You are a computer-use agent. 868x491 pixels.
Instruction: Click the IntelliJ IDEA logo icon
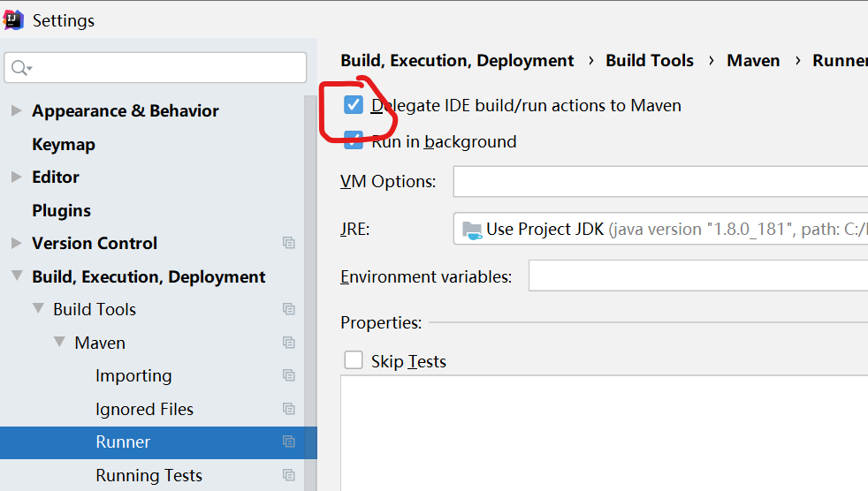pyautogui.click(x=14, y=19)
